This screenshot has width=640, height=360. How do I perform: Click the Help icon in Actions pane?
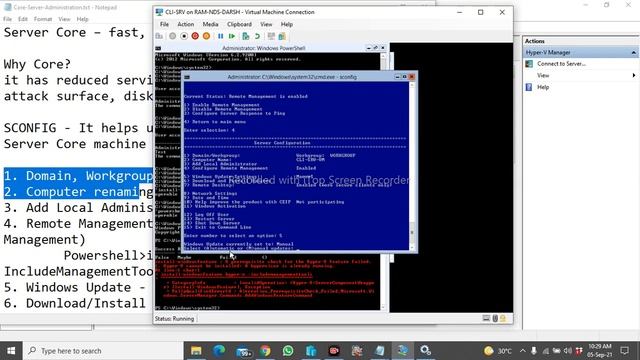tap(529, 87)
